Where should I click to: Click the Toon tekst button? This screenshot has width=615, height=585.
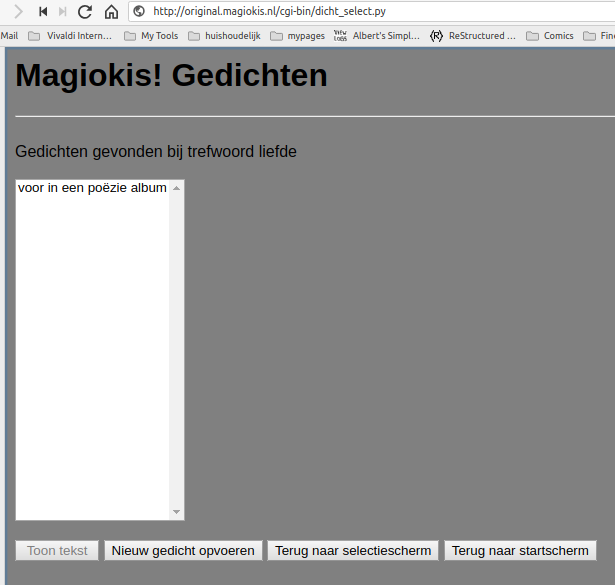(57, 550)
